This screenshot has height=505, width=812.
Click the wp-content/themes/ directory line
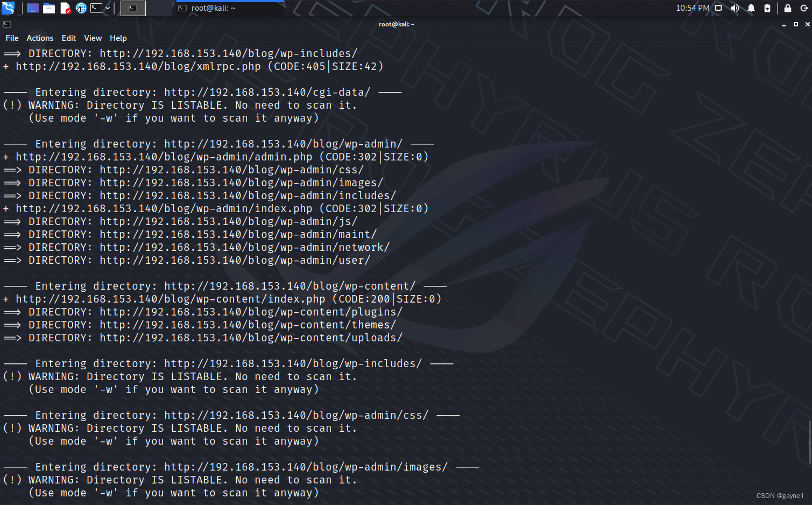(x=200, y=325)
